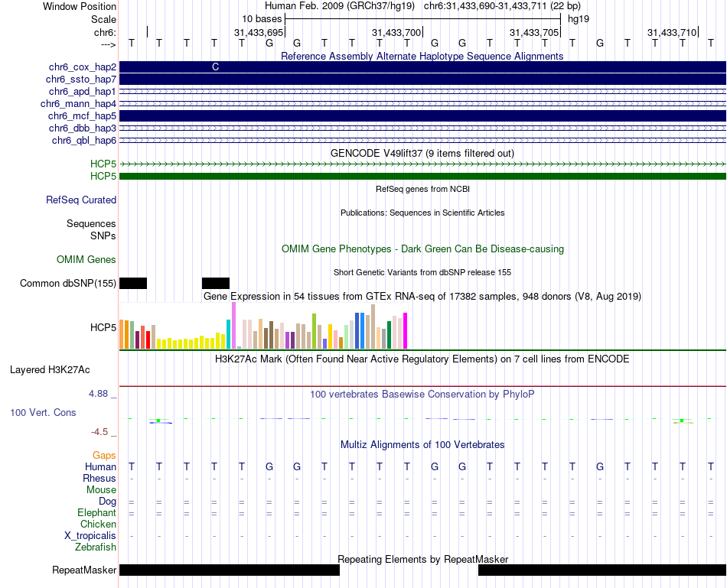This screenshot has width=727, height=588.
Task: Click the chr6_mann_hap4 label
Action: pos(78,103)
